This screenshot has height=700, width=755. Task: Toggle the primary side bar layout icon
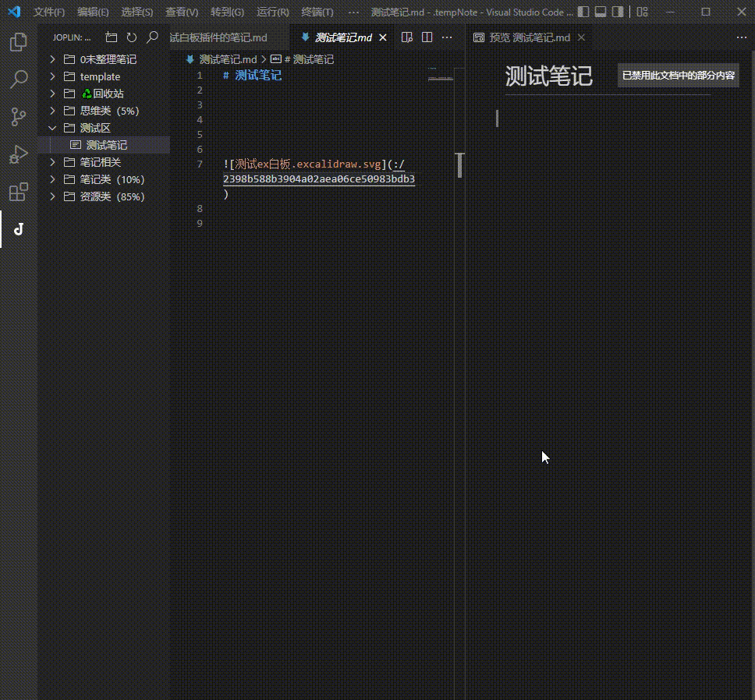click(x=583, y=12)
